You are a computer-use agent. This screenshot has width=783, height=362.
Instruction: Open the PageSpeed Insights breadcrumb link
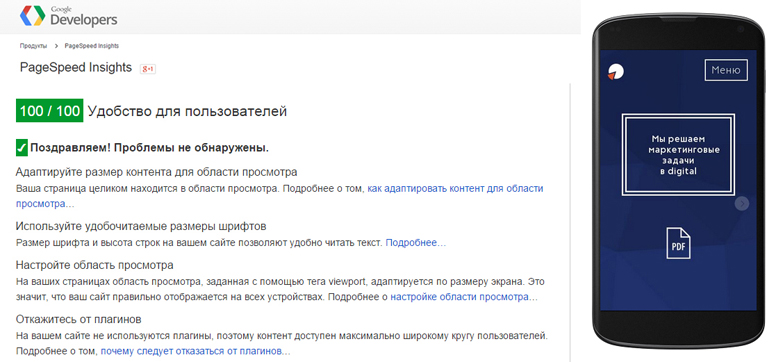point(92,46)
